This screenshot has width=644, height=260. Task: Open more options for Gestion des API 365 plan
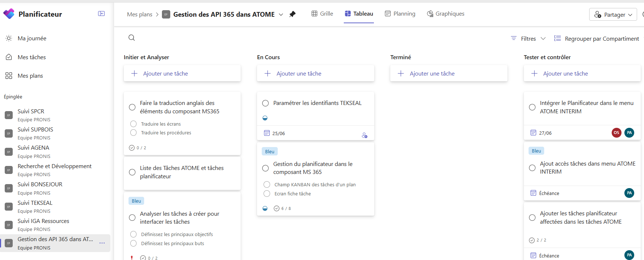[102, 243]
